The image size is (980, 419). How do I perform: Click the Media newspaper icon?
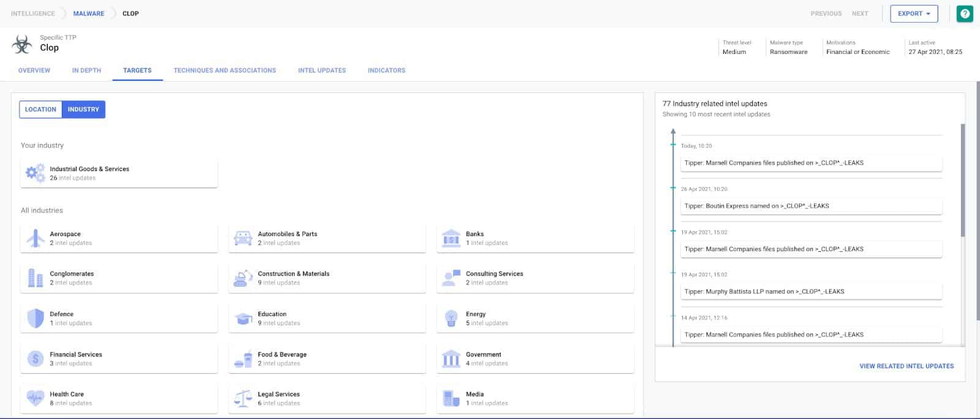tap(451, 399)
